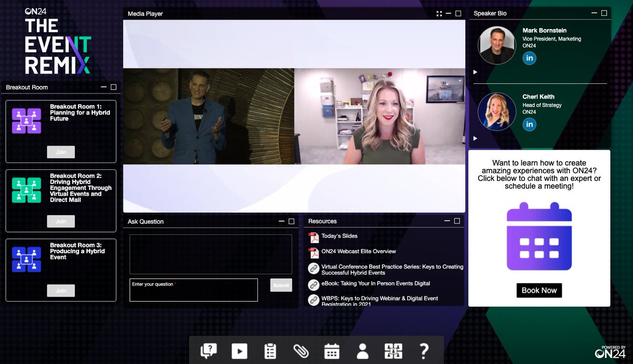Open Today's Slides resource link
Image resolution: width=633 pixels, height=364 pixels.
pos(339,236)
